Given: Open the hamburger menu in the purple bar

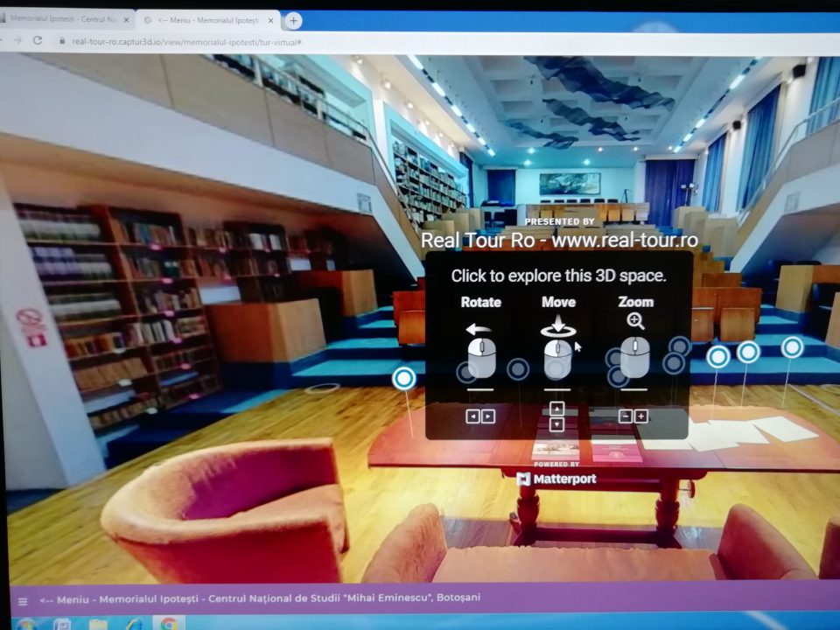Looking at the screenshot, I should point(23,602).
